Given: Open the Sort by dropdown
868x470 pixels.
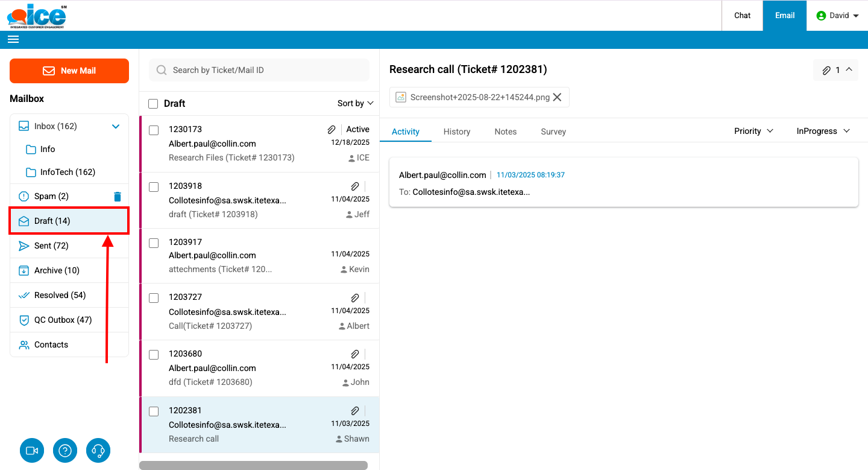Looking at the screenshot, I should coord(355,104).
